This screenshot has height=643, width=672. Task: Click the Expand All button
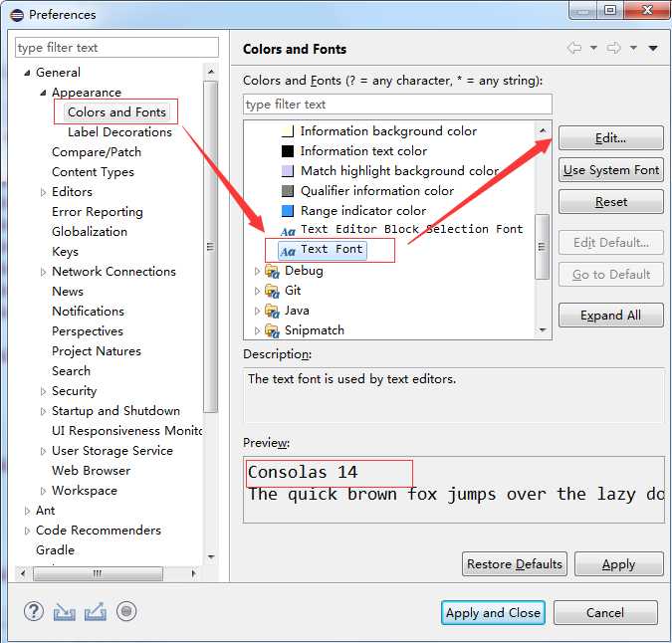pyautogui.click(x=610, y=316)
